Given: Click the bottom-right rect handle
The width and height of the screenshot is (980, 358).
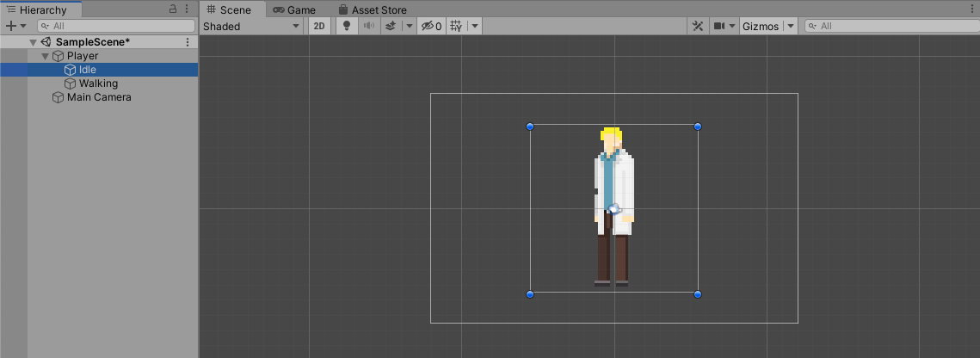Looking at the screenshot, I should pyautogui.click(x=698, y=294).
